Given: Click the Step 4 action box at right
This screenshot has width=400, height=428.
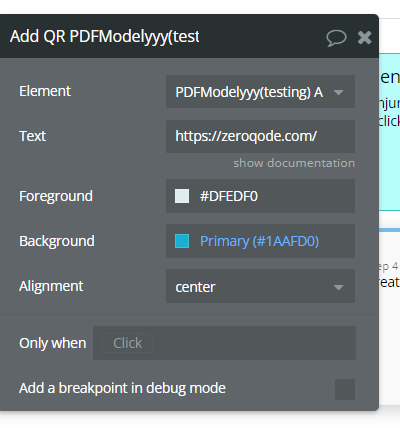Looking at the screenshot, I should pyautogui.click(x=389, y=317).
